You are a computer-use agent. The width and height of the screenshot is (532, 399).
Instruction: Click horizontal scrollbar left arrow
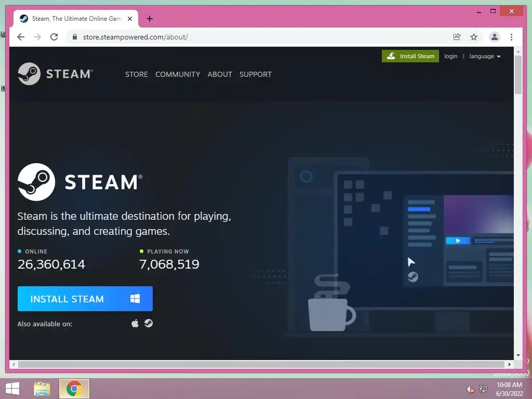(14, 364)
